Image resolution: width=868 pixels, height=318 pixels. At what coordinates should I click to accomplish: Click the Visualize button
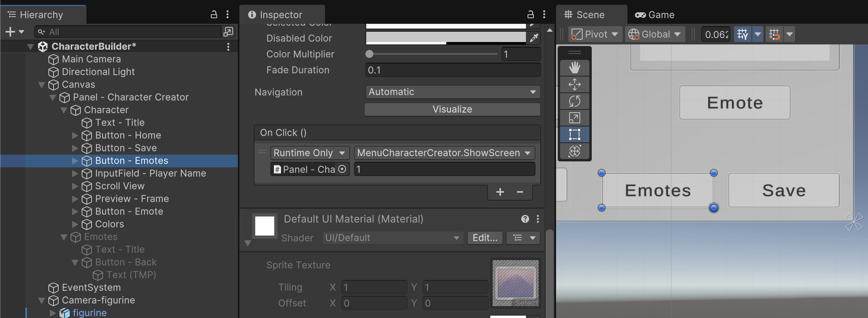(452, 109)
